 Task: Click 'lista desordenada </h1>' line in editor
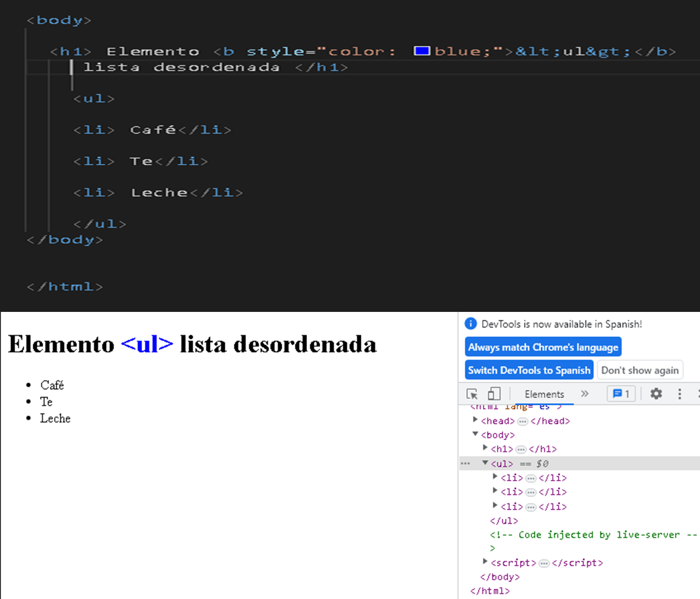tap(216, 67)
